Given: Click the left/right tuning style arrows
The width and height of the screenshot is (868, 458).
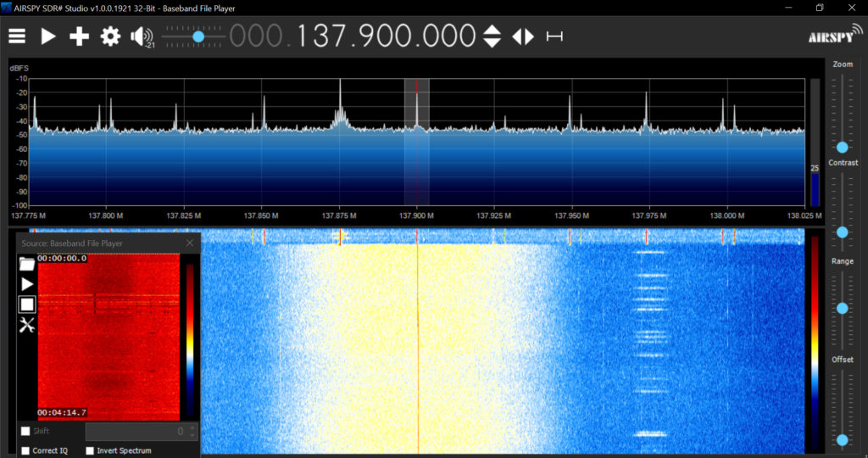Looking at the screenshot, I should coord(523,36).
